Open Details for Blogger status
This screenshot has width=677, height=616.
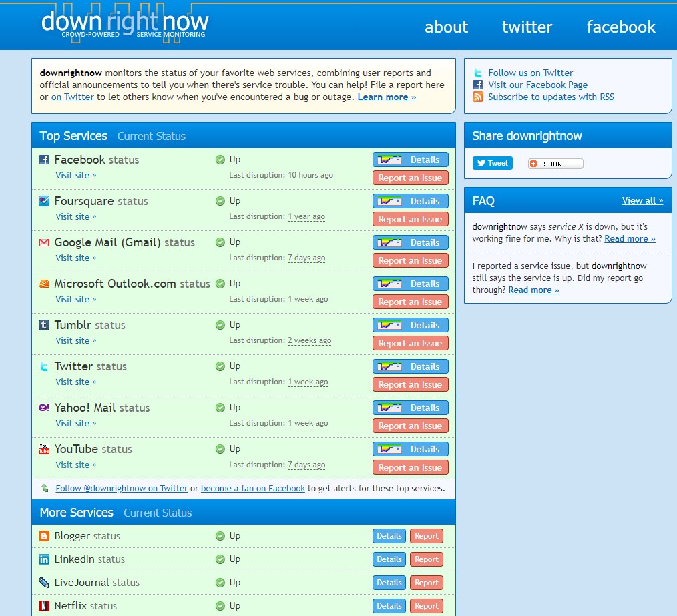389,536
